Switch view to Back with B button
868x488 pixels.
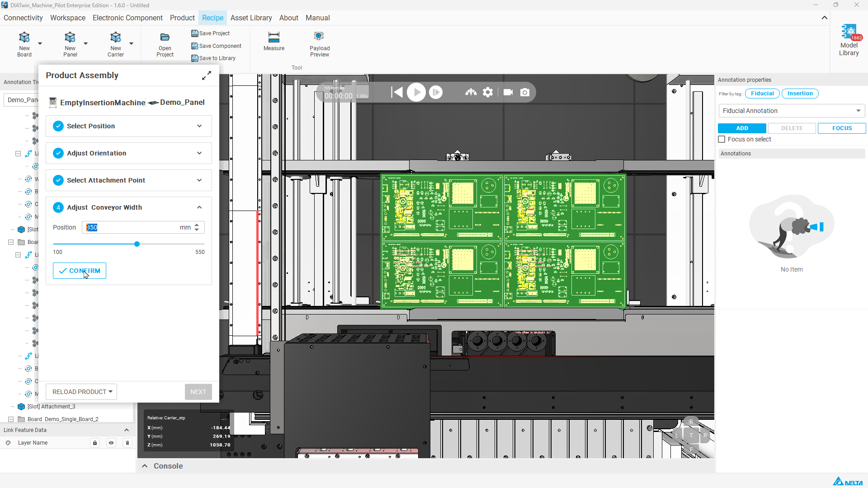[691, 422]
